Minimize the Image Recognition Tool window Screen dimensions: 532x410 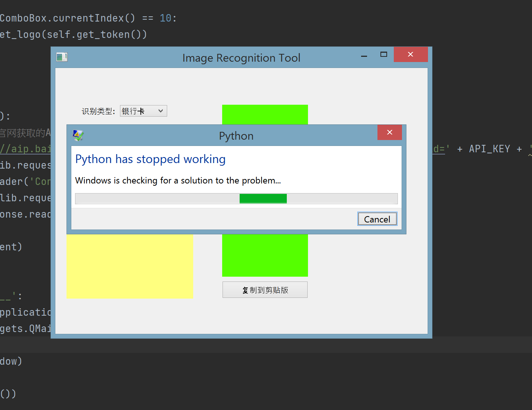pos(364,55)
